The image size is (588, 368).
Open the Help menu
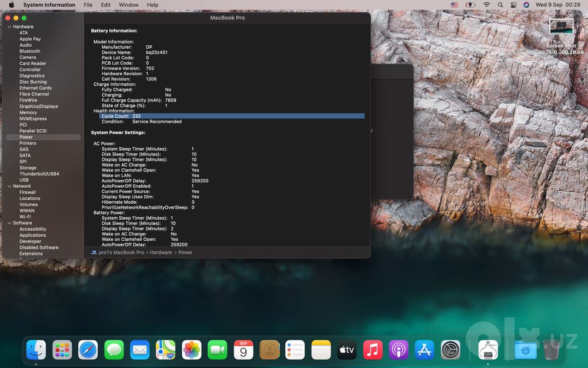152,5
